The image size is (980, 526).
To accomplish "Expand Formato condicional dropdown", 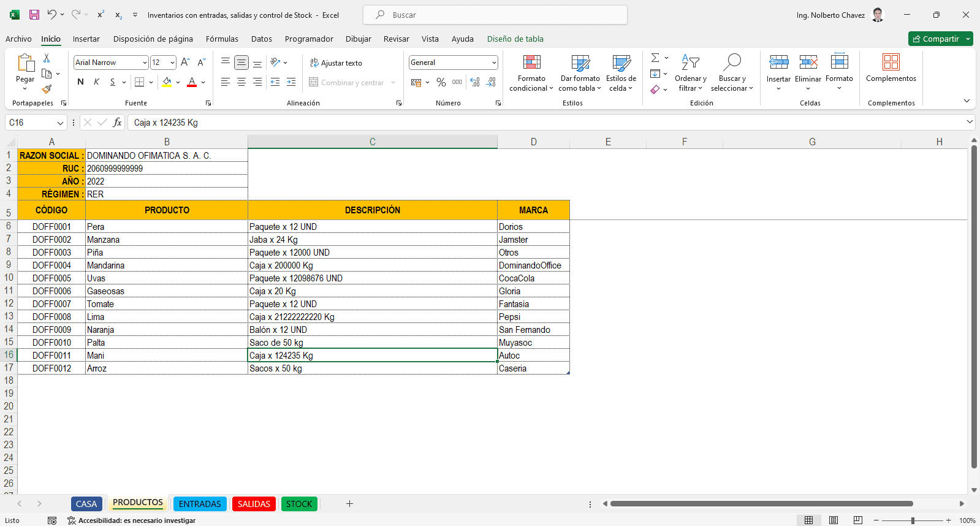I will point(551,88).
